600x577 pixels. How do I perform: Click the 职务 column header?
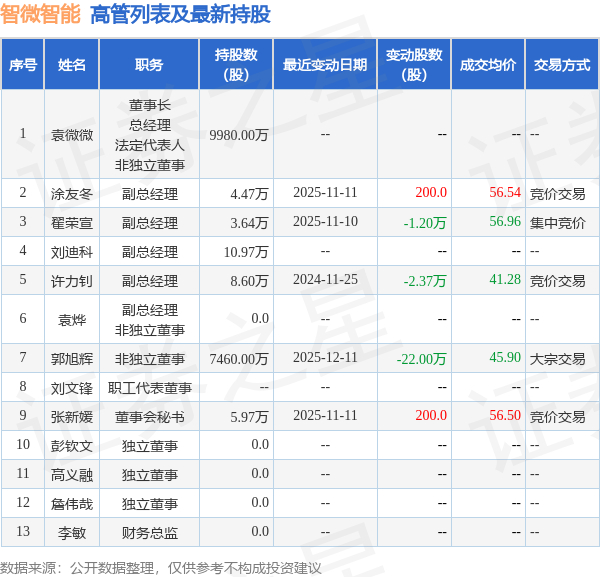(149, 64)
